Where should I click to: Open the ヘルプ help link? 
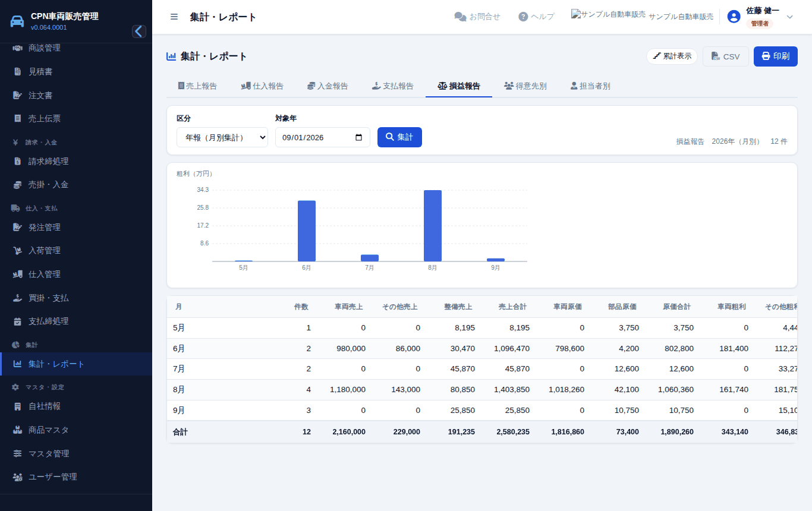click(536, 17)
